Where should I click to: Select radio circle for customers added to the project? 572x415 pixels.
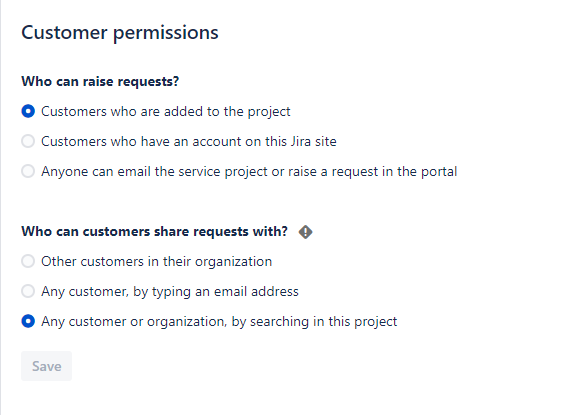click(x=28, y=111)
